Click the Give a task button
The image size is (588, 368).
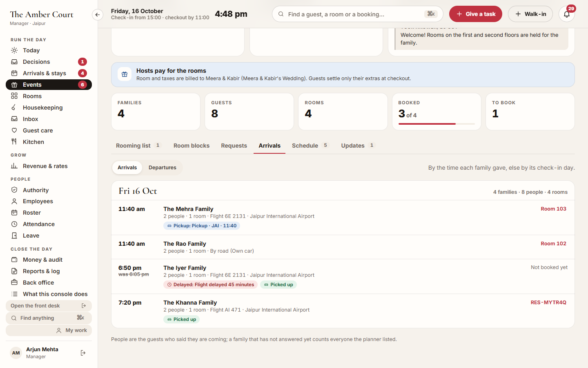click(476, 14)
